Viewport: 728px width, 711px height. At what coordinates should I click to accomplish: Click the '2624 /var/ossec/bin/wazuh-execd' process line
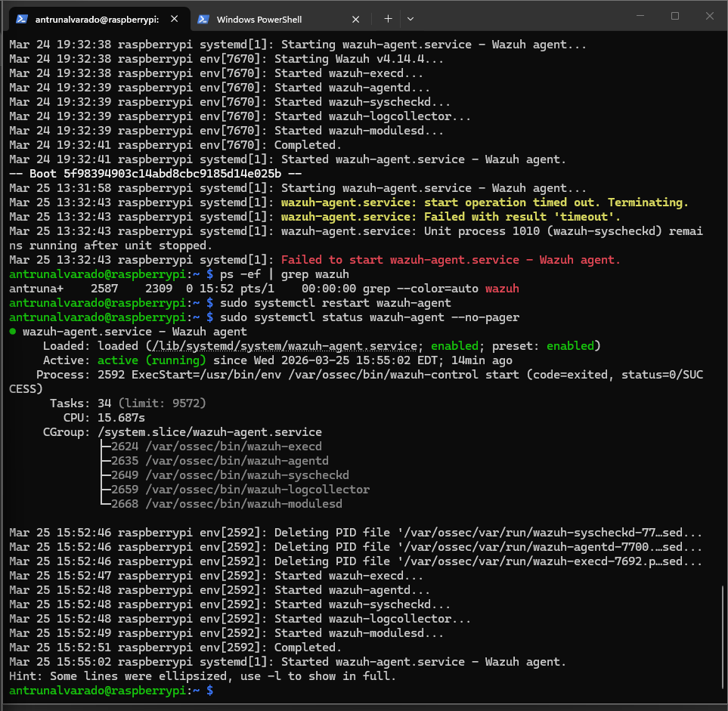click(216, 447)
